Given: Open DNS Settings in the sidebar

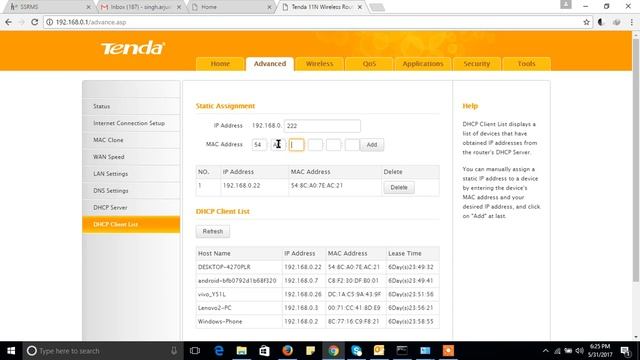Looking at the screenshot, I should pyautogui.click(x=131, y=191).
